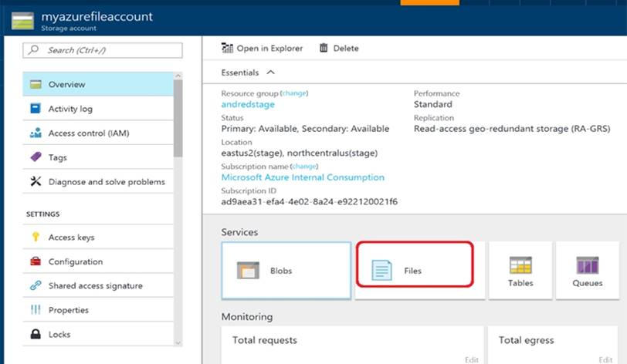Click the Shared access signature link icon
The width and height of the screenshot is (627, 364).
(36, 286)
